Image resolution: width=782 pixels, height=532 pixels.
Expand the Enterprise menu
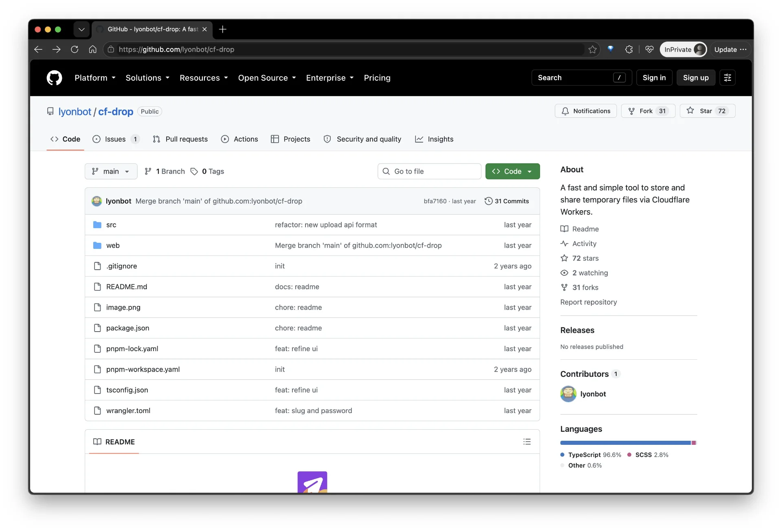pos(330,78)
